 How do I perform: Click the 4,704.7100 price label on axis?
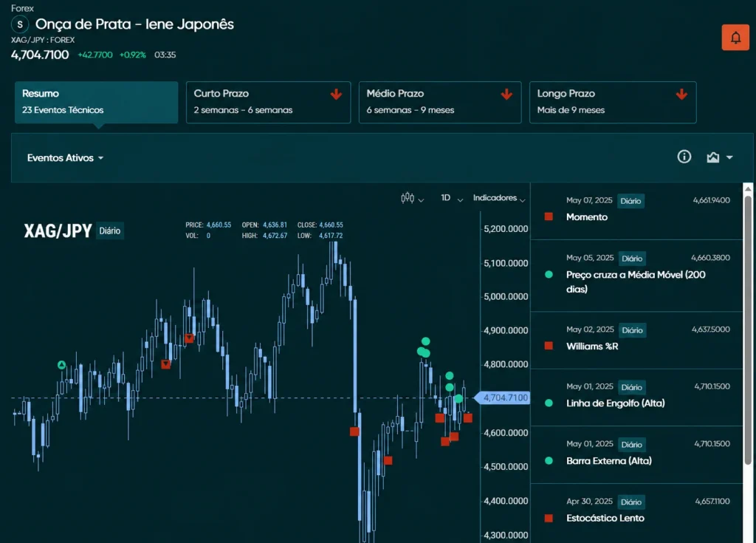pos(502,397)
